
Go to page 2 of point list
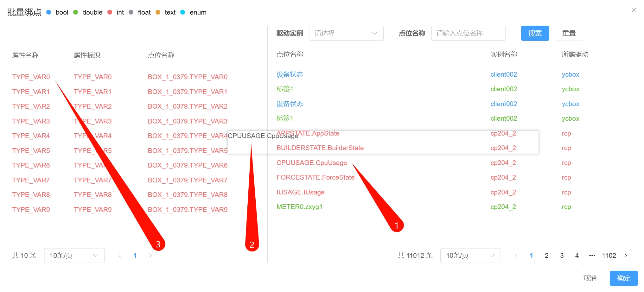[546, 256]
